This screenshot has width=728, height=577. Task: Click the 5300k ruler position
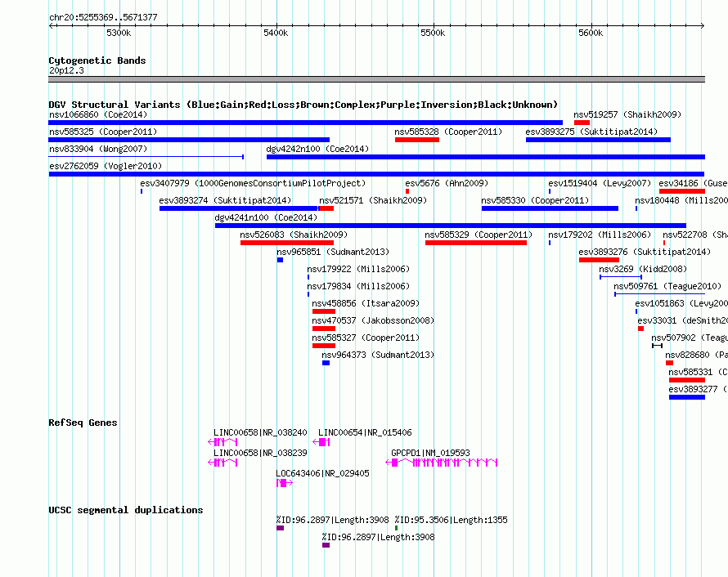tap(119, 33)
